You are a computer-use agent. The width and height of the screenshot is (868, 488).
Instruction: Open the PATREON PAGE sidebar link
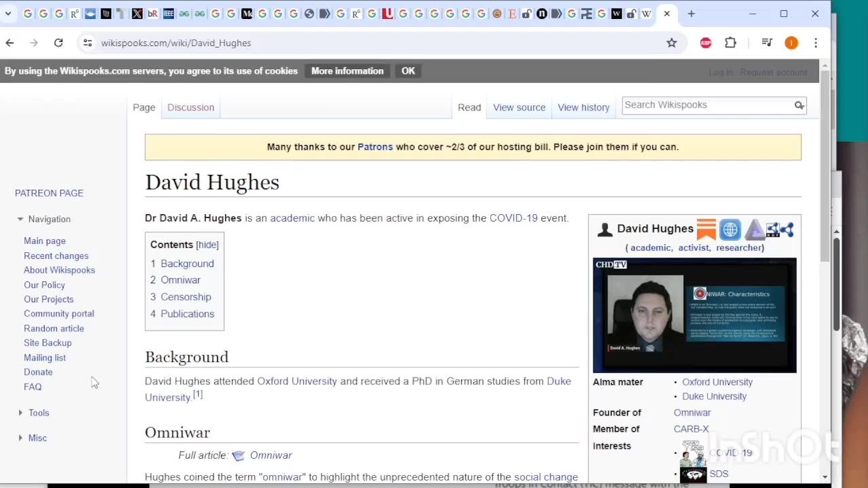tap(49, 193)
